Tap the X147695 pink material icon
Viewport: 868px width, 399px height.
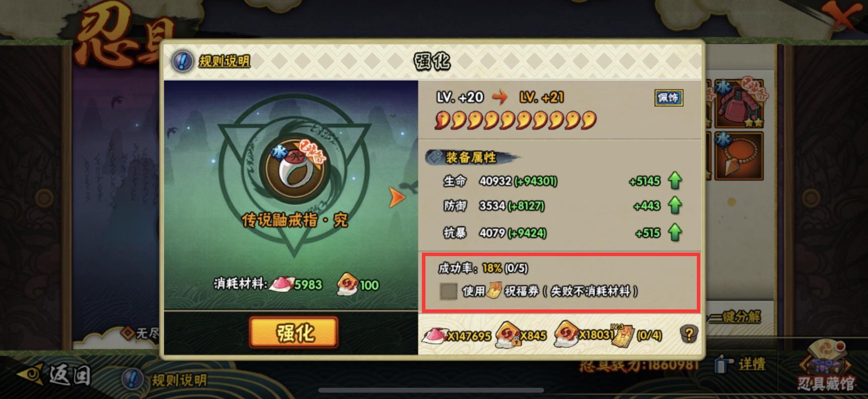[434, 335]
